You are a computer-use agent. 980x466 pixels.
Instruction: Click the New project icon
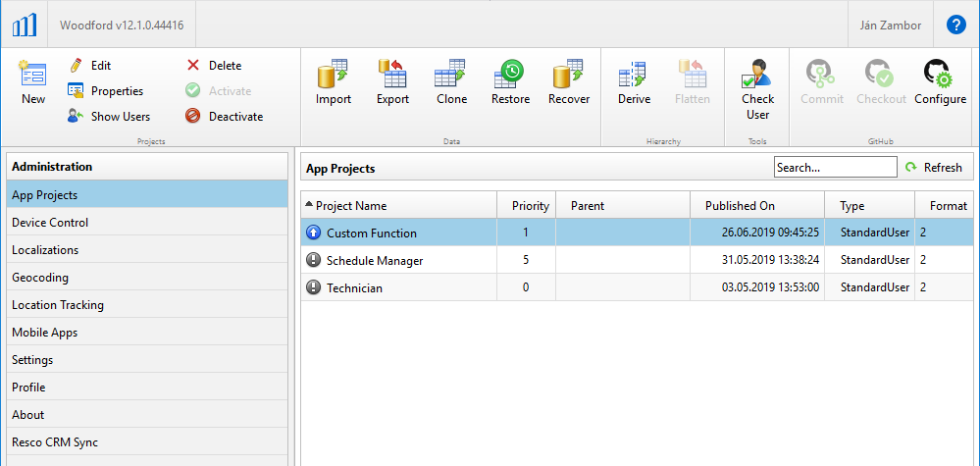click(33, 82)
